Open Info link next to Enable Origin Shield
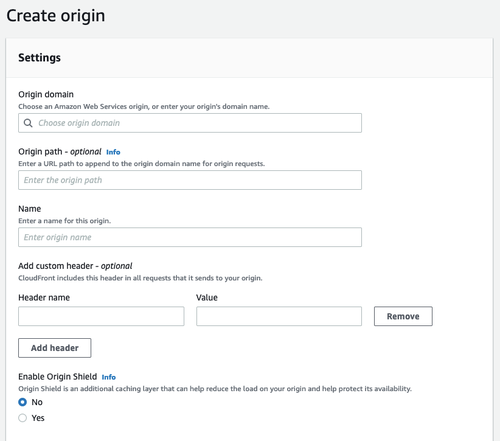The height and width of the screenshot is (441, 500). 109,377
